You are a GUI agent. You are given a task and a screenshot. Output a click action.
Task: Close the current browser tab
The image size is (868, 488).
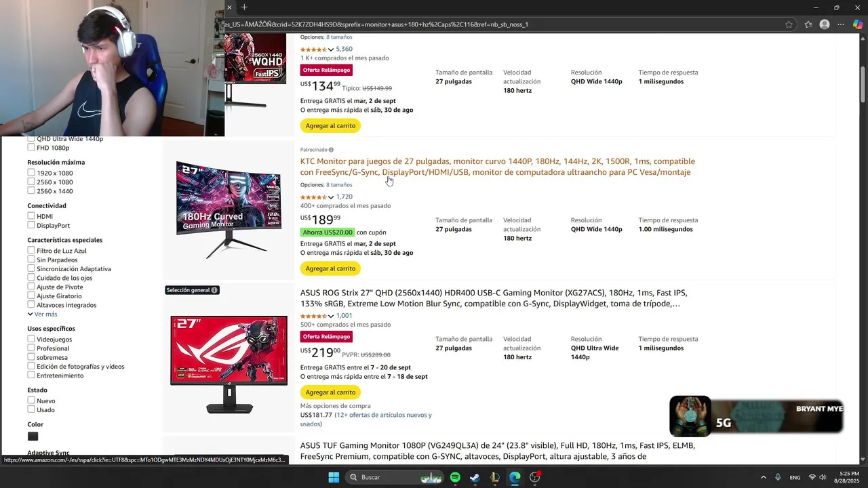coord(229,7)
